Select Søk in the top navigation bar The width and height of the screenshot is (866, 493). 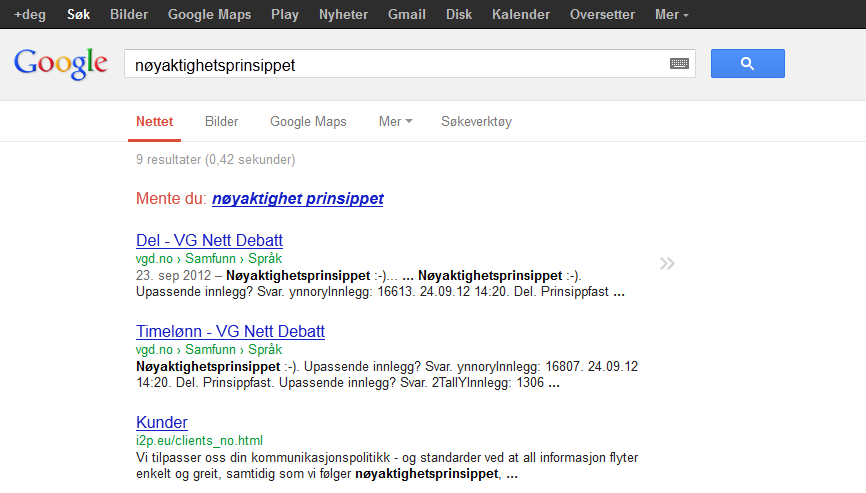pyautogui.click(x=78, y=14)
